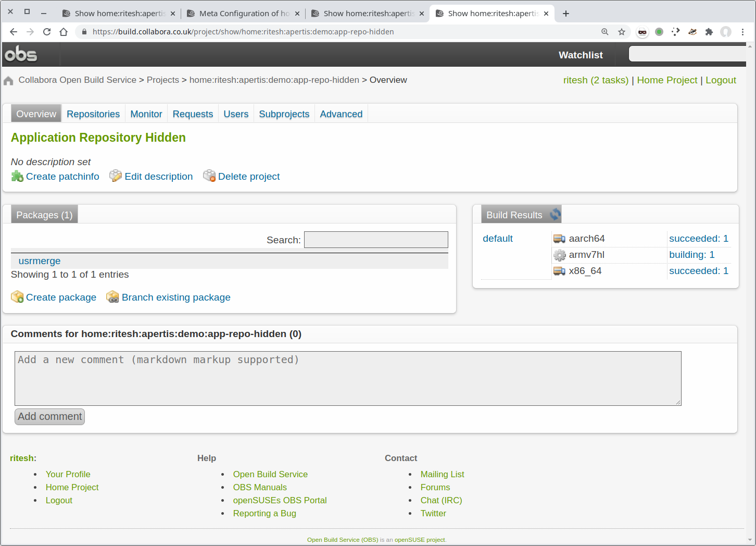Click the browser profile avatar icon

pyautogui.click(x=726, y=32)
